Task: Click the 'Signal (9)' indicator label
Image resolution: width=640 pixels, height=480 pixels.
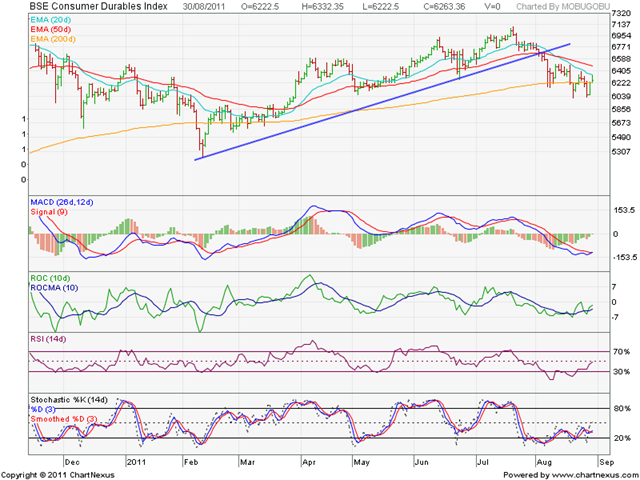Action: point(49,212)
